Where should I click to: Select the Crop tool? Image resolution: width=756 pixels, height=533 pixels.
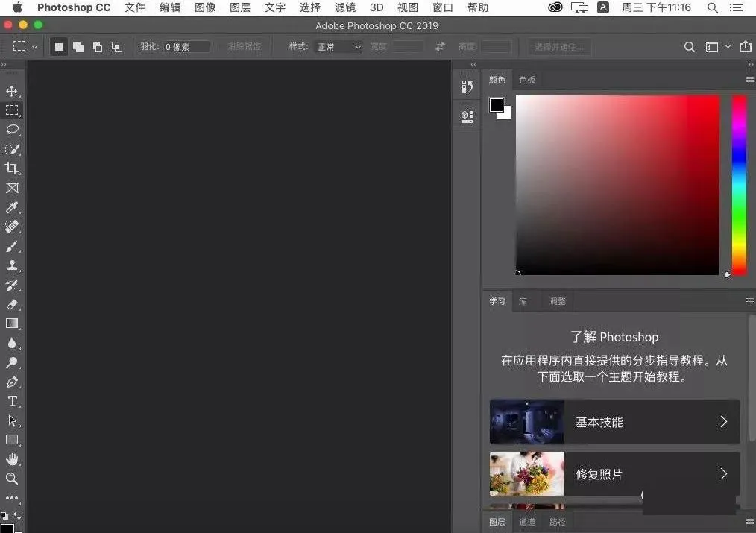point(12,168)
